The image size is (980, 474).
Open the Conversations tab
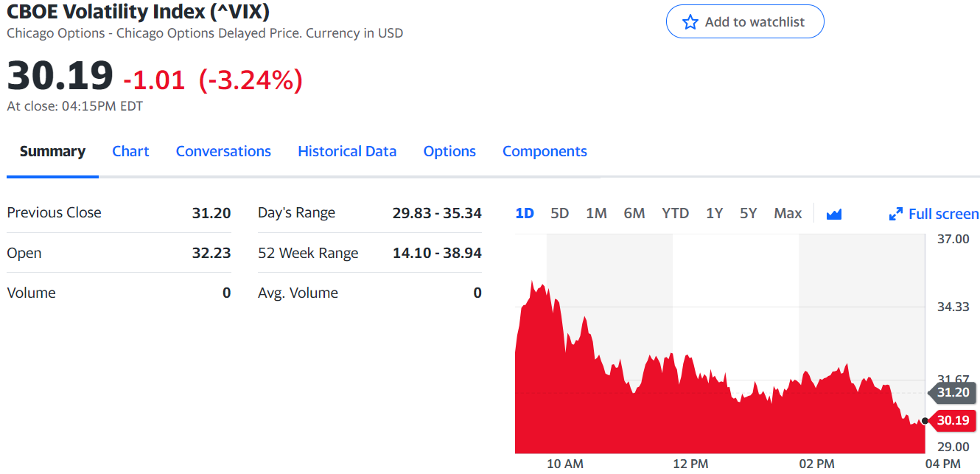[x=223, y=151]
